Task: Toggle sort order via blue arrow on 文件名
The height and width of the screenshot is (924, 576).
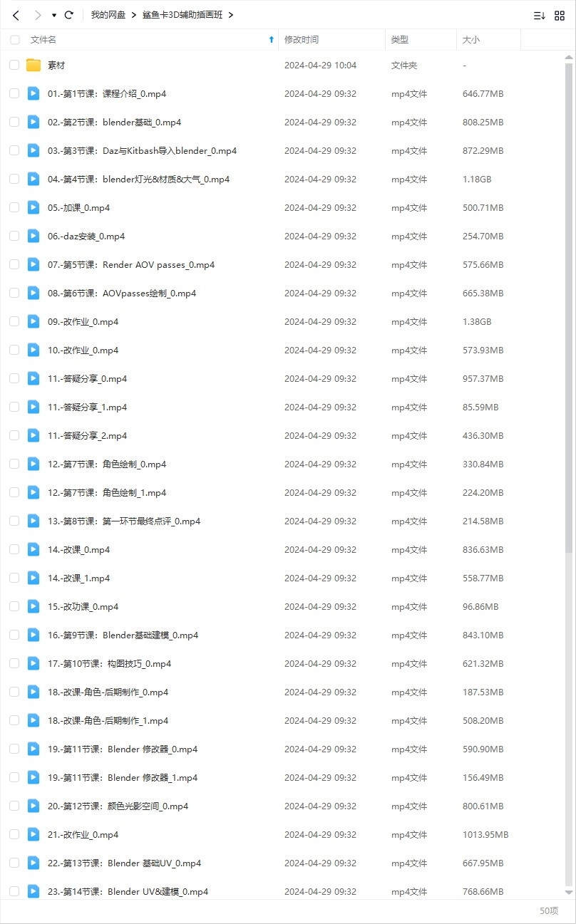Action: click(271, 40)
